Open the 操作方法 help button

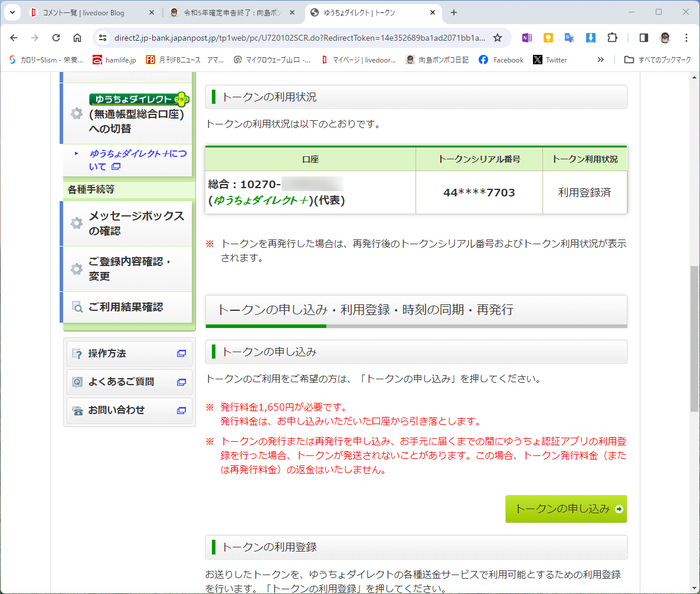(129, 353)
